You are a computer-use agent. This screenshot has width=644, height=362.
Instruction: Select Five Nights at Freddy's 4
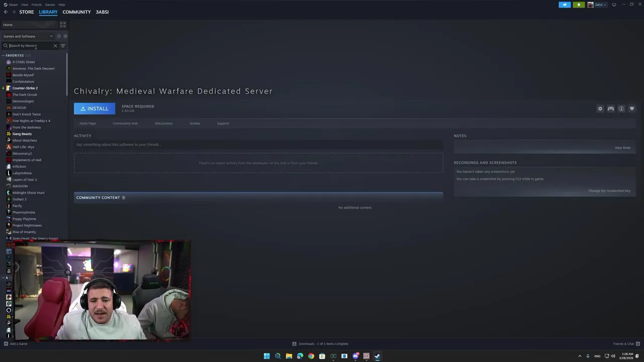[x=31, y=121]
